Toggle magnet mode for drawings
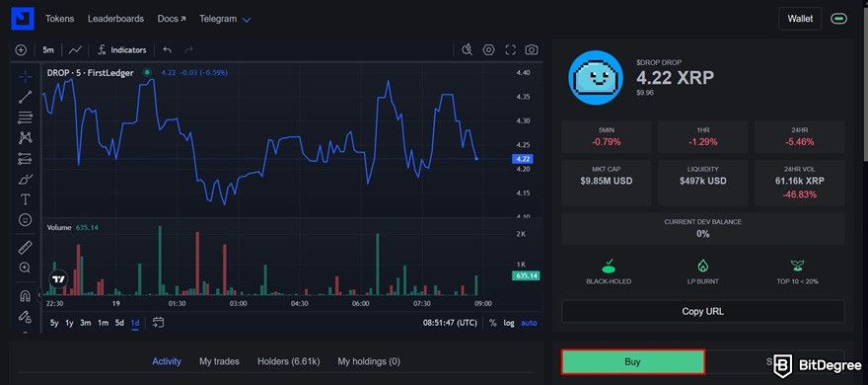This screenshot has height=385, width=868. point(26,296)
